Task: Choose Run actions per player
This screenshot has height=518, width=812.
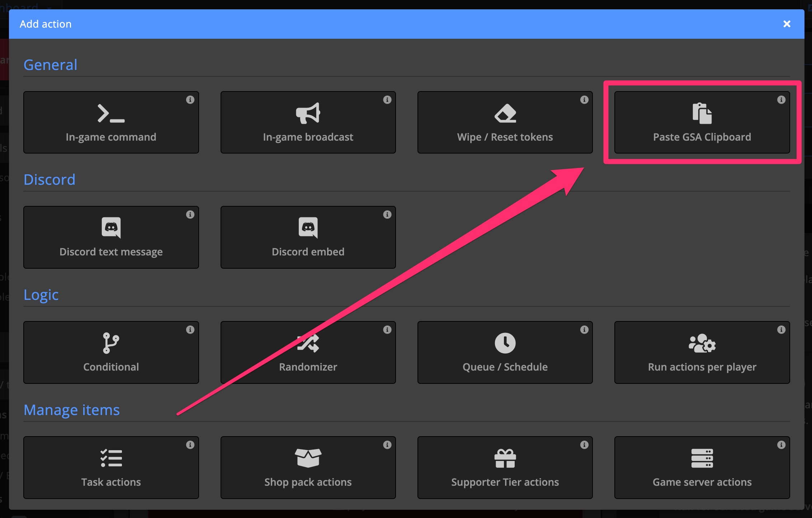Action: coord(702,352)
